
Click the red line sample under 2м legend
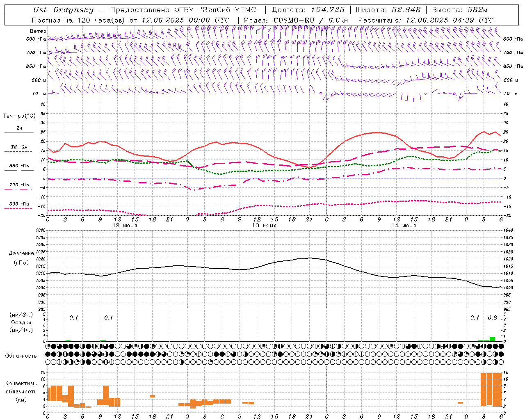pos(19,133)
